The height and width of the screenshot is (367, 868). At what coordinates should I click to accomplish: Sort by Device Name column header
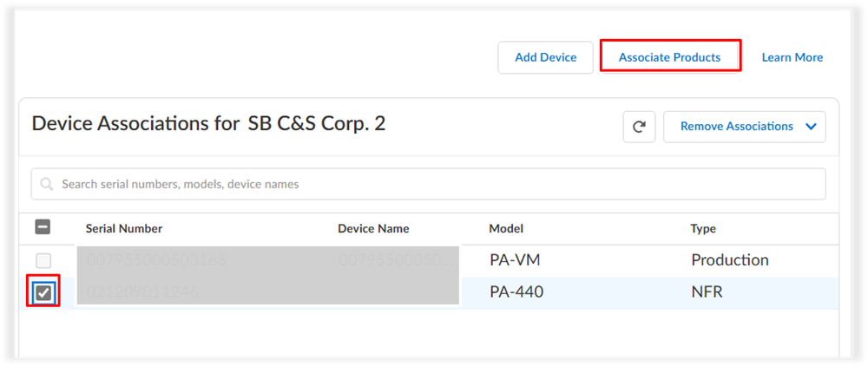[x=373, y=228]
